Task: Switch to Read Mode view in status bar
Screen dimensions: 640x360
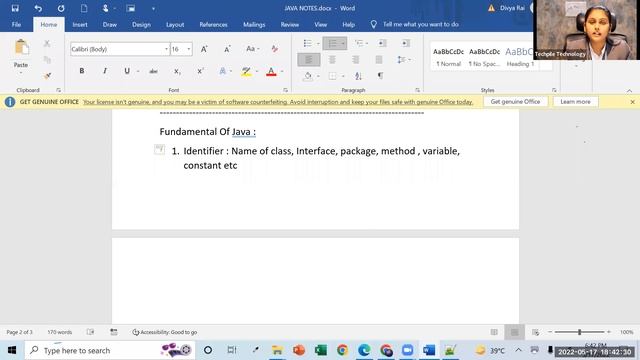Action: pyautogui.click(x=494, y=332)
